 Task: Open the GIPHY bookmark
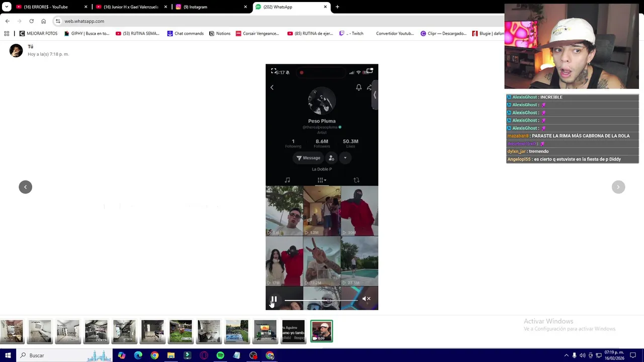(x=87, y=34)
